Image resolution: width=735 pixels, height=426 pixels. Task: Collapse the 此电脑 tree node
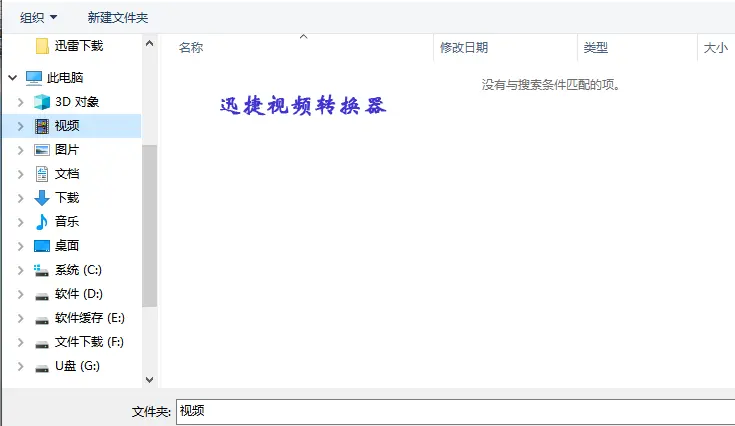coord(13,78)
